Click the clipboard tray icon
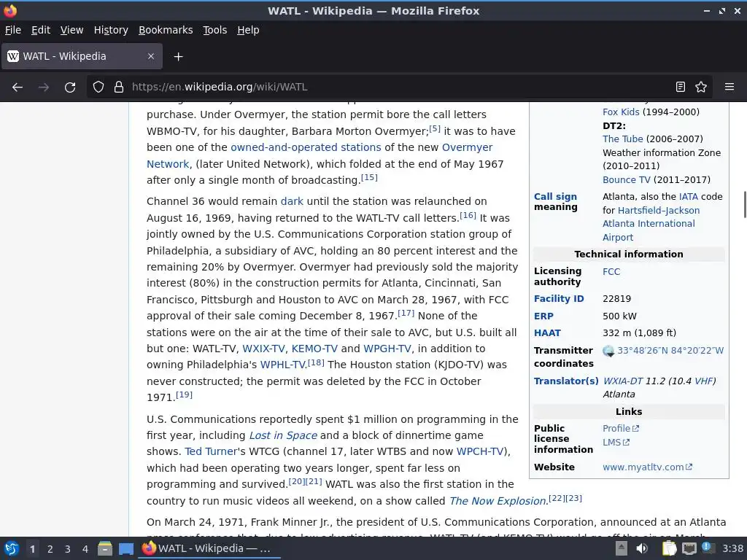Viewport: 747px width, 560px height. pyautogui.click(x=670, y=548)
